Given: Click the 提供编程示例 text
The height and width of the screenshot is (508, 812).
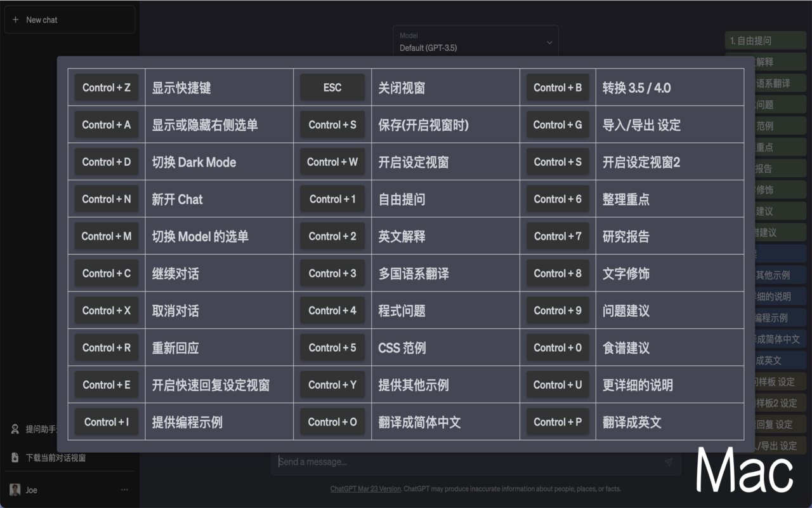Looking at the screenshot, I should tap(187, 422).
